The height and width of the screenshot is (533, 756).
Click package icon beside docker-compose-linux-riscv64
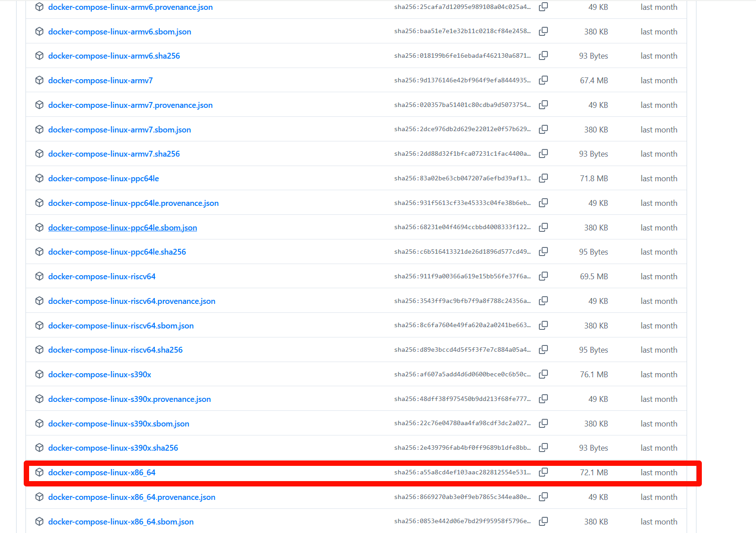point(39,276)
